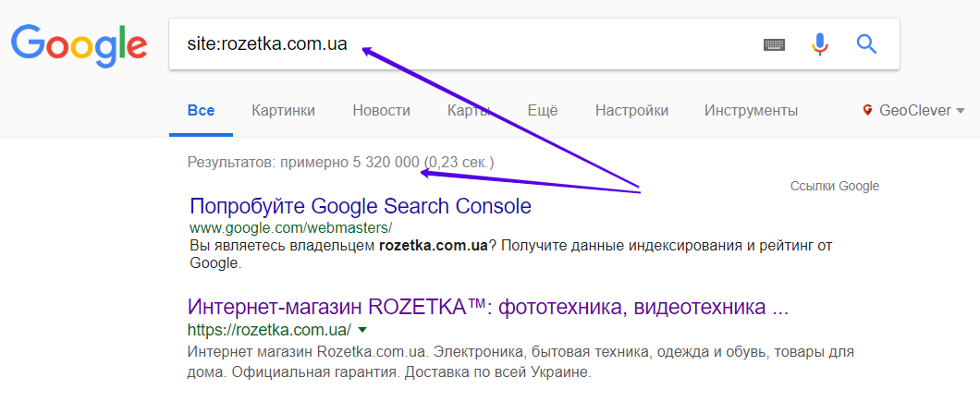The image size is (980, 402).
Task: Open Интернет-магазин ROZETKA result title
Action: pos(488,307)
